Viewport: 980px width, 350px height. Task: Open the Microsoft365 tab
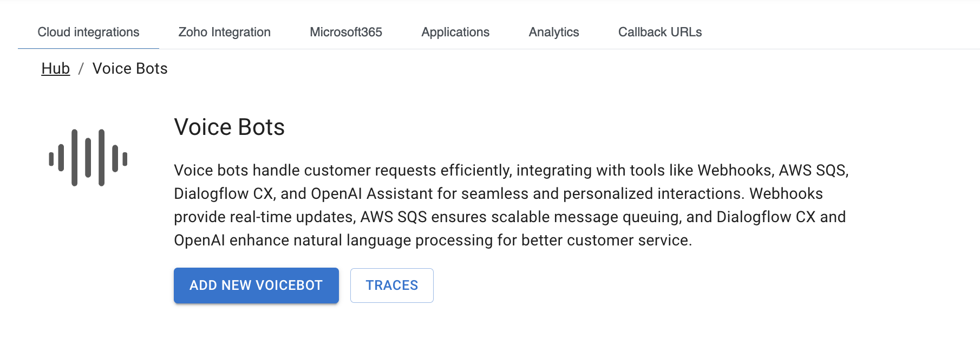pos(346,32)
